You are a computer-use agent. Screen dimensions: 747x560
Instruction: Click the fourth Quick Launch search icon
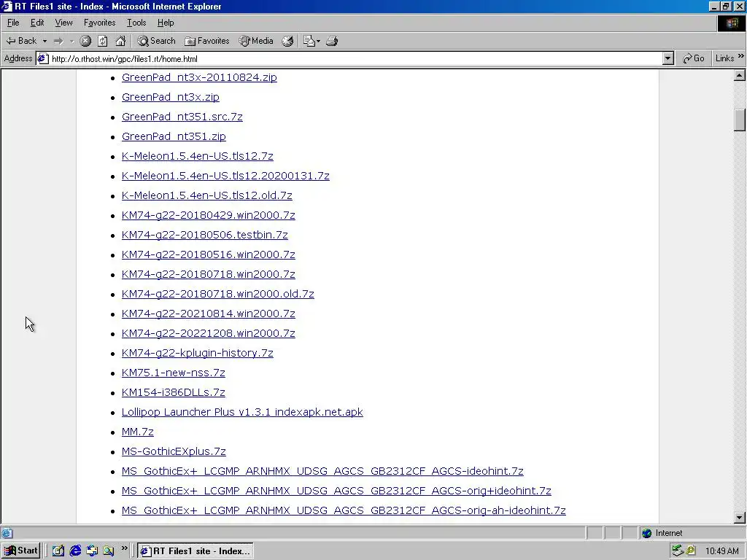109,551
